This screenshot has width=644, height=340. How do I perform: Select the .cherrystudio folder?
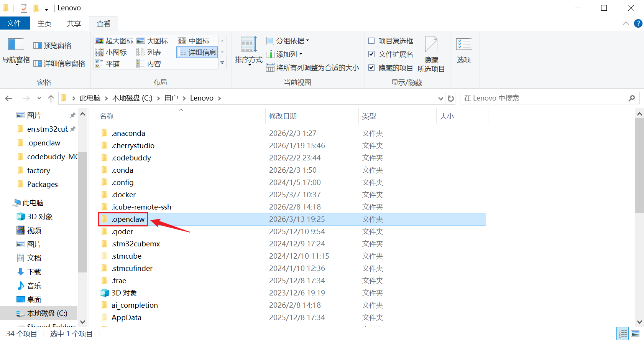291,145
